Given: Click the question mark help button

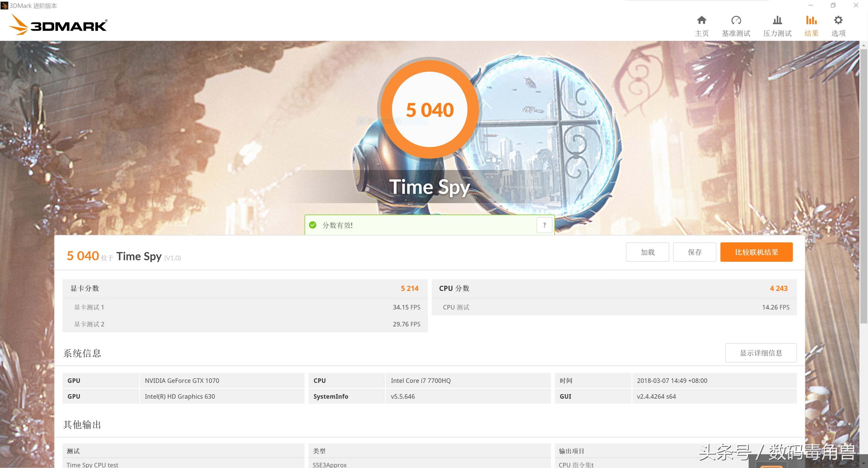Looking at the screenshot, I should pos(544,225).
